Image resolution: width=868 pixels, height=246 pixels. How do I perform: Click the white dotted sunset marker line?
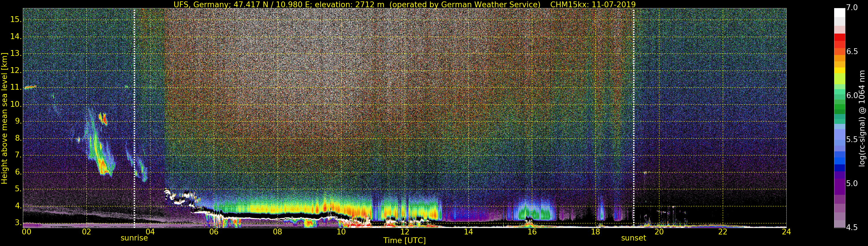click(633, 118)
